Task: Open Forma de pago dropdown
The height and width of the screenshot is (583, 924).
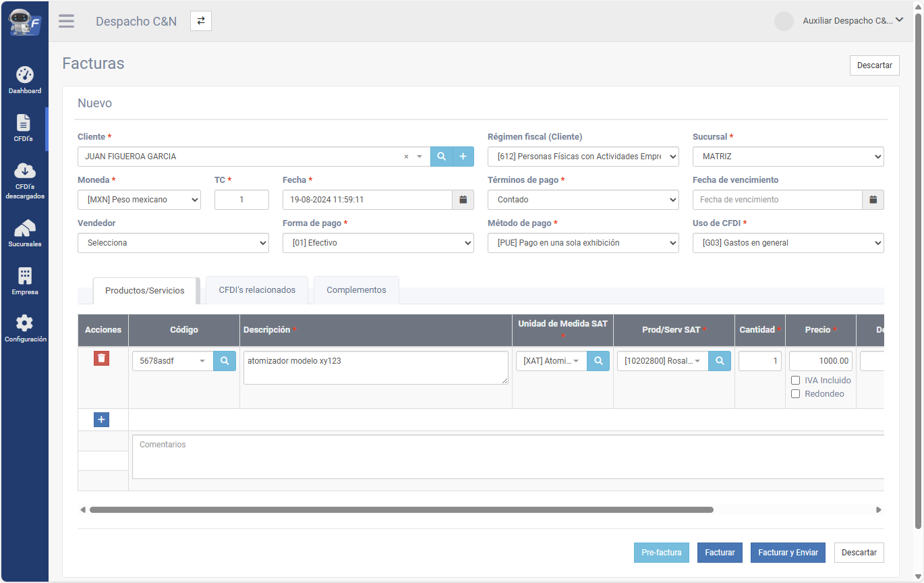Action: coord(378,243)
